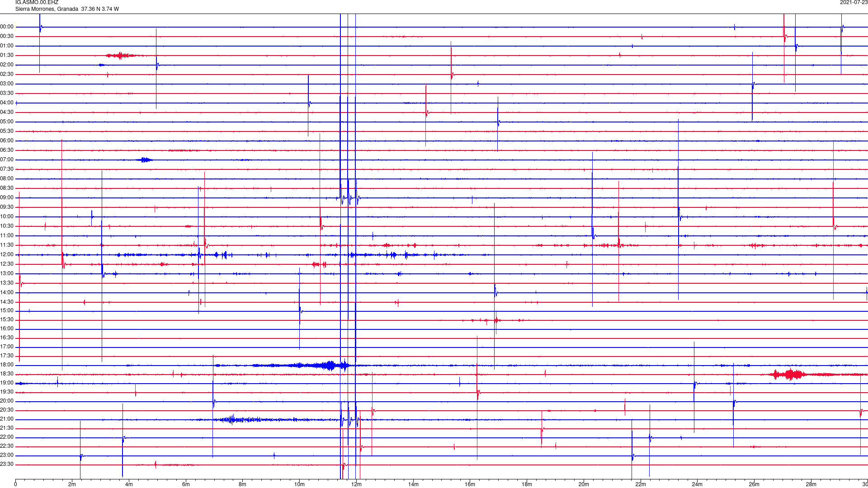Select the 13:30 trace time label
This screenshot has width=868, height=488.
point(7,283)
